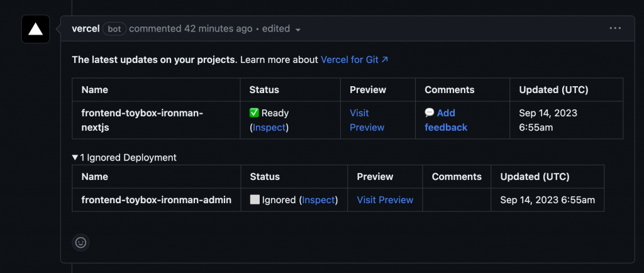Select the frontend-toybox-ironman-admin project name
Screen dimensions: 644x273
[x=157, y=200]
